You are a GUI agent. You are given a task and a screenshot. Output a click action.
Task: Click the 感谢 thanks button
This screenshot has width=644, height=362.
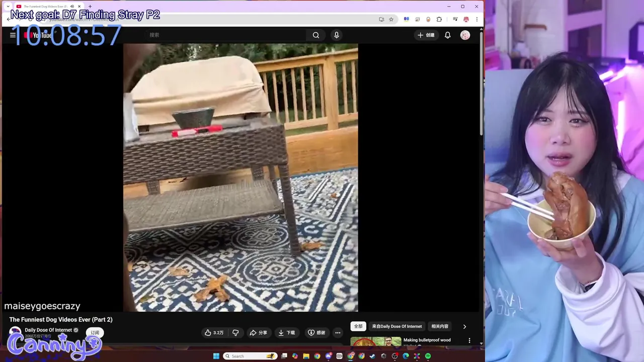pyautogui.click(x=317, y=333)
